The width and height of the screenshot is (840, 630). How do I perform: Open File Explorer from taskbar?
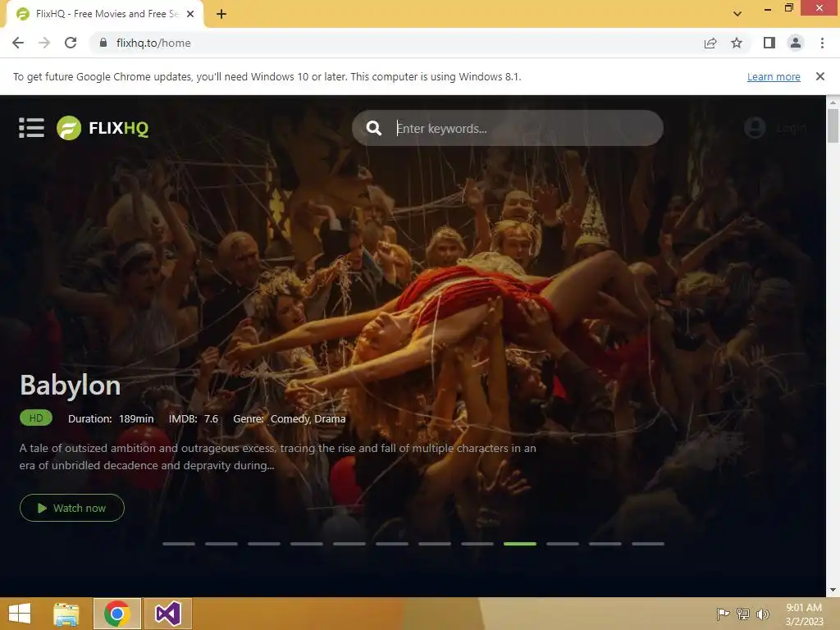[66, 614]
